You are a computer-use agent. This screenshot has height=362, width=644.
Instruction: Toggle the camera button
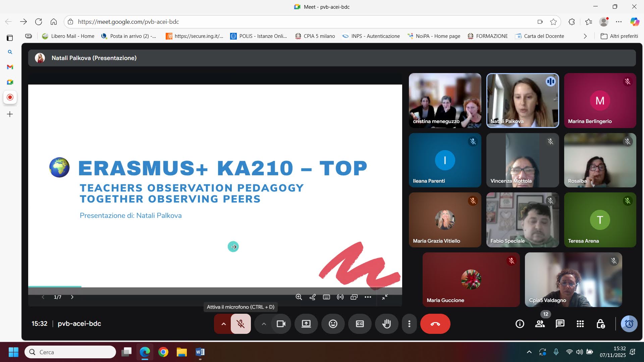pos(281,324)
